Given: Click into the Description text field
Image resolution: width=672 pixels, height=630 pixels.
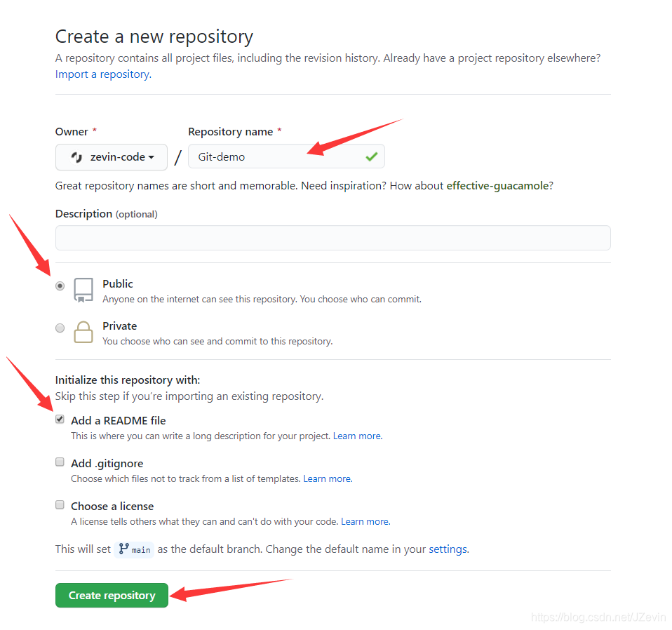Looking at the screenshot, I should 333,238.
